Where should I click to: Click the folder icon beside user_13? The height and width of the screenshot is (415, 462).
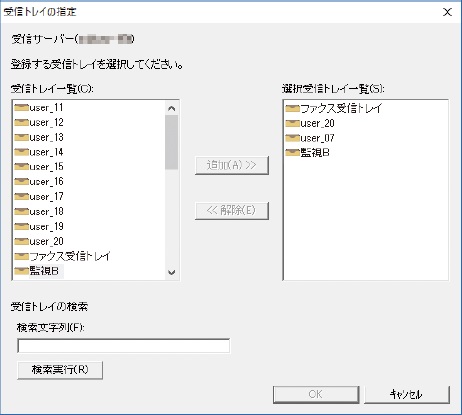[22, 137]
